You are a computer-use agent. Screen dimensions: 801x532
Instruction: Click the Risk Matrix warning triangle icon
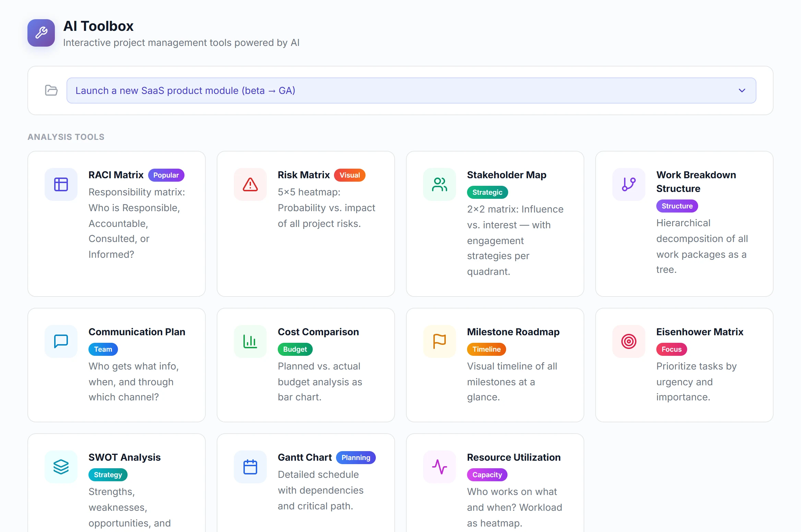coord(250,184)
